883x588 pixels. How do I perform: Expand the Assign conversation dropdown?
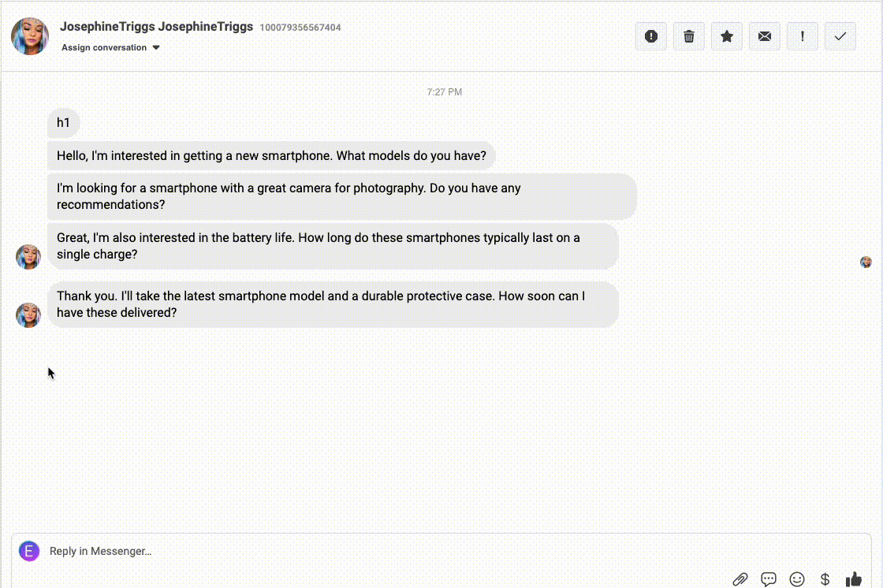click(x=105, y=47)
